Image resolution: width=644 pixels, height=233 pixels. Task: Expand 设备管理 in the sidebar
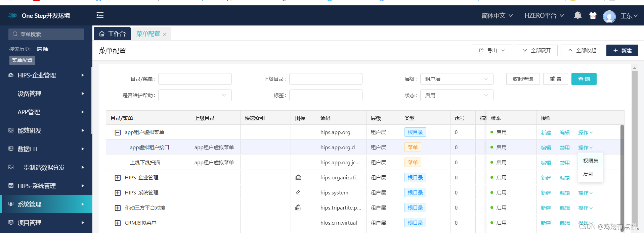pyautogui.click(x=46, y=94)
